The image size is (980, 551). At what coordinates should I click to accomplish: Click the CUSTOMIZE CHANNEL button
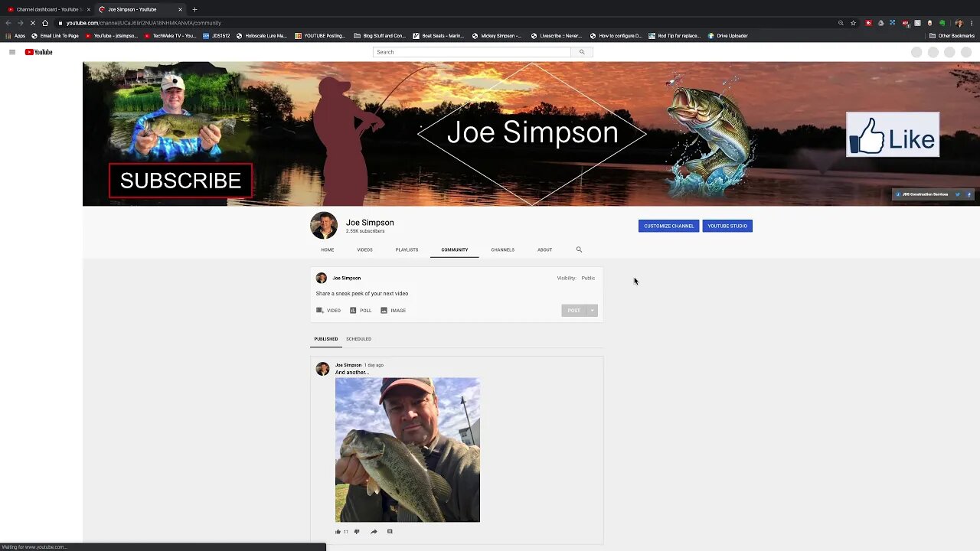click(668, 226)
